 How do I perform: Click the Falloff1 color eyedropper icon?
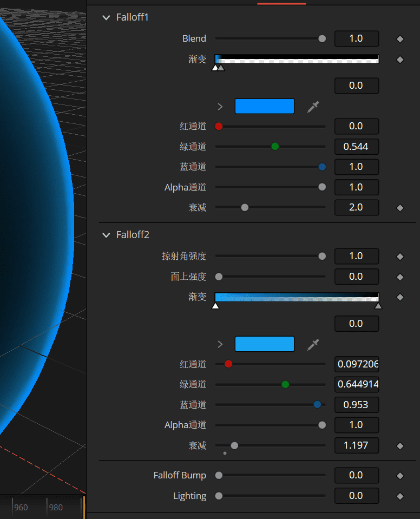pyautogui.click(x=313, y=107)
